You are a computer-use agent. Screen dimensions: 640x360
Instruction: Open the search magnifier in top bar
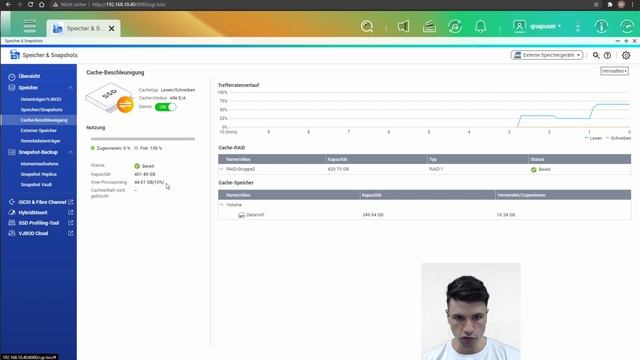pyautogui.click(x=367, y=27)
